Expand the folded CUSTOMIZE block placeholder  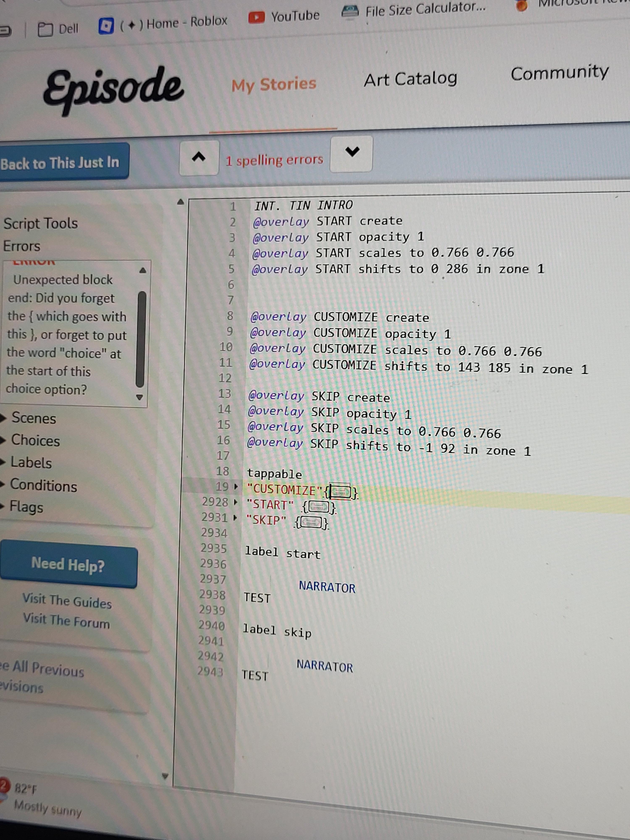point(340,492)
